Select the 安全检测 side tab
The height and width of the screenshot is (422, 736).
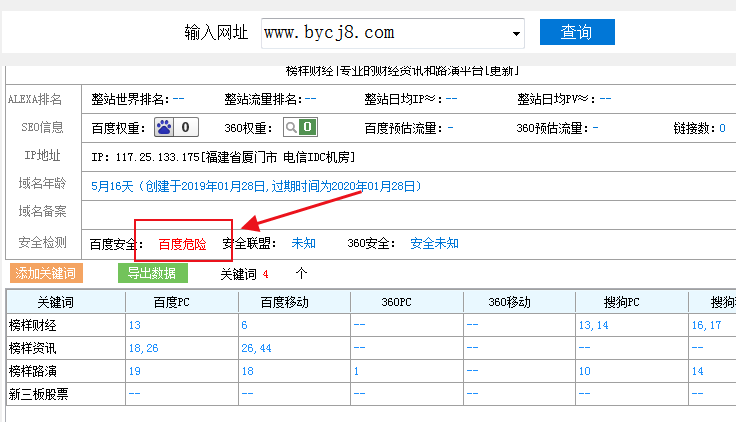[x=42, y=242]
